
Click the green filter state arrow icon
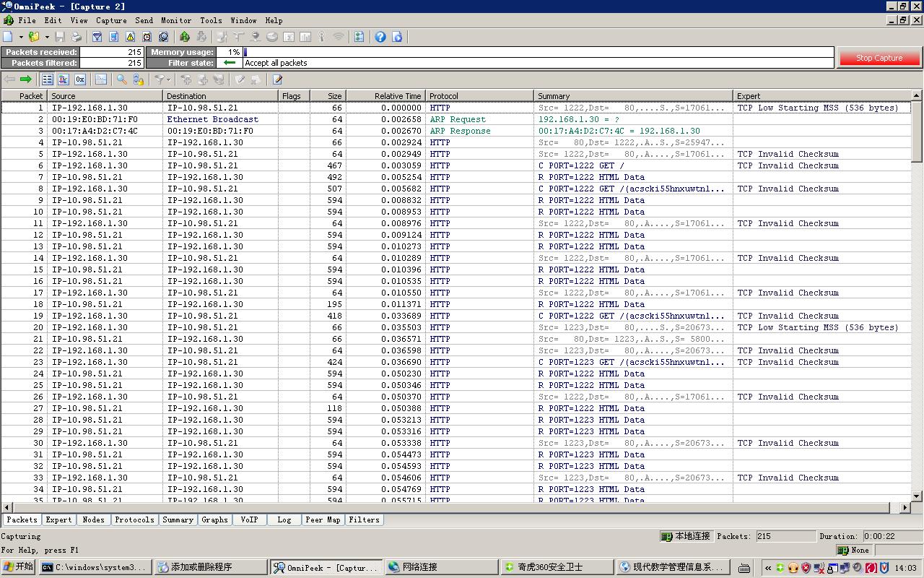click(x=230, y=63)
